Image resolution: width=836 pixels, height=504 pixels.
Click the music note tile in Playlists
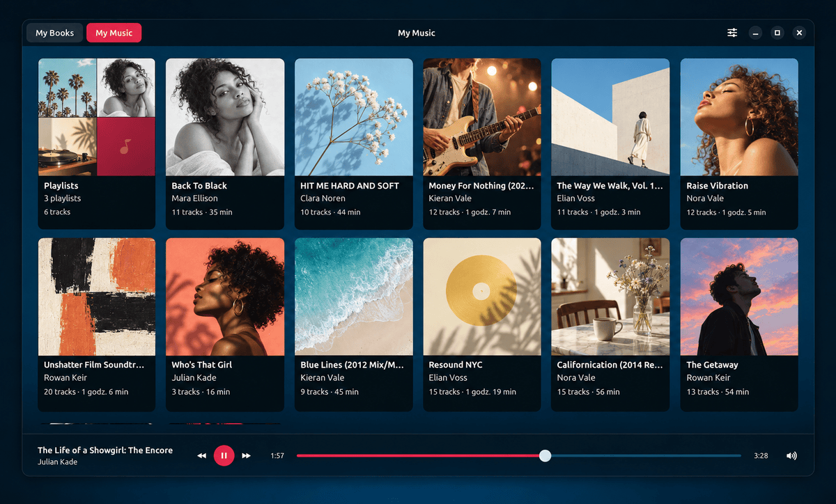coord(126,146)
